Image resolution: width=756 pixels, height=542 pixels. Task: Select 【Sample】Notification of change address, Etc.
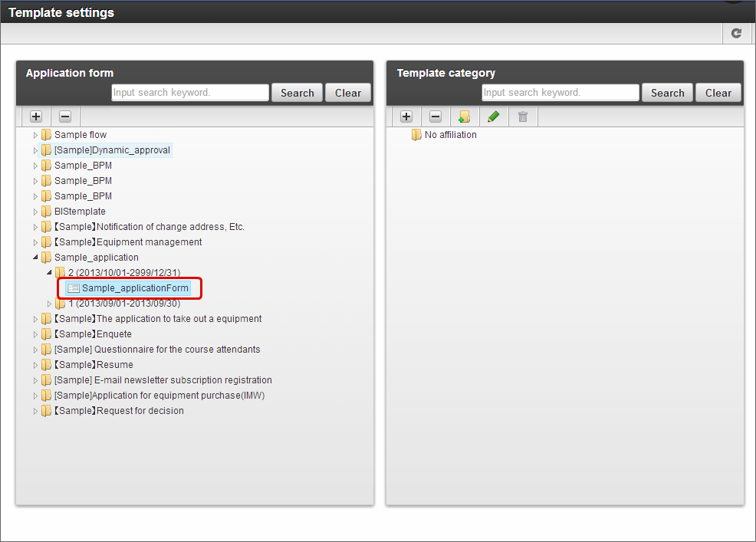click(149, 227)
